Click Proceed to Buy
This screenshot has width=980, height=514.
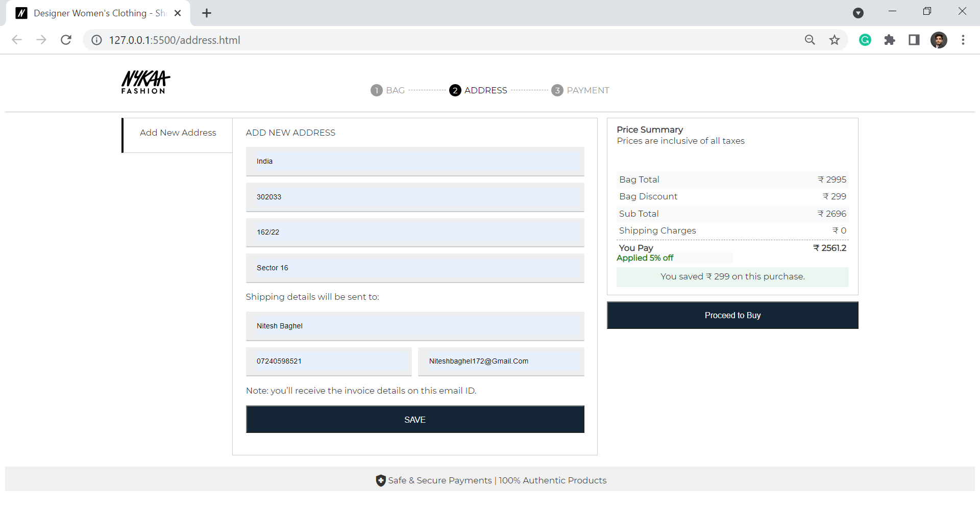[x=732, y=315]
